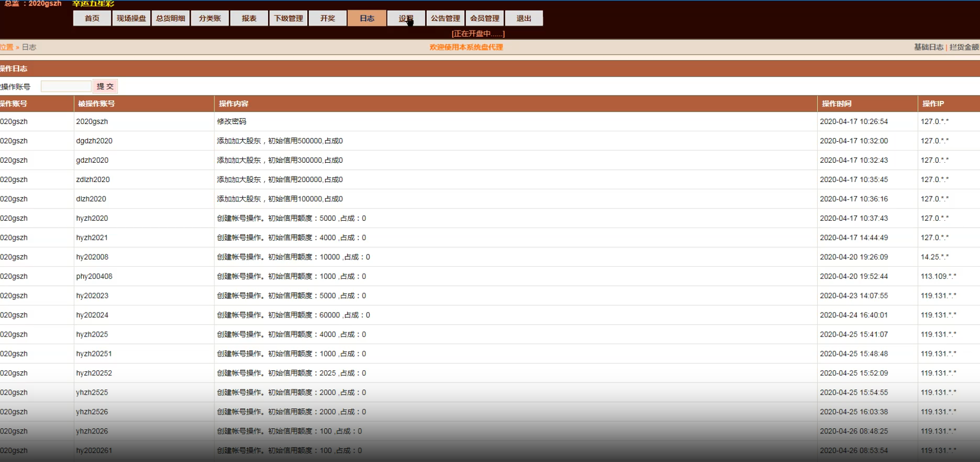Select the 分类账 menu button
The height and width of the screenshot is (462, 980).
tap(210, 18)
